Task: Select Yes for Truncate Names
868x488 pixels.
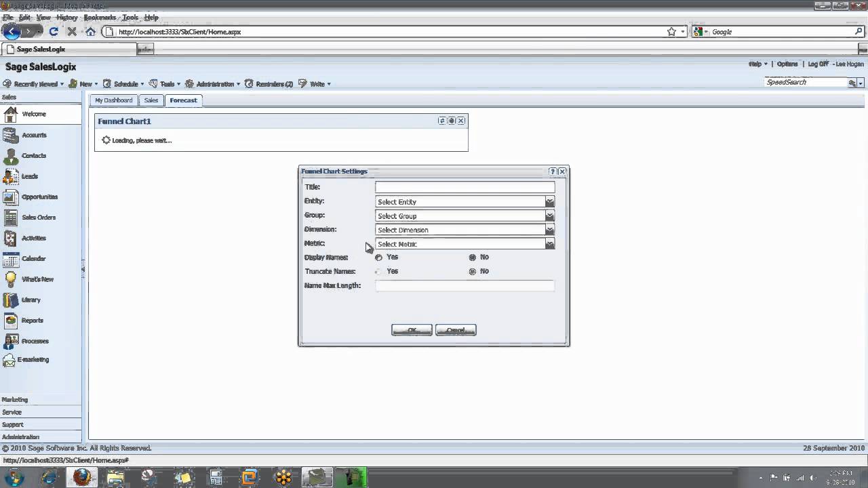Action: (x=378, y=271)
